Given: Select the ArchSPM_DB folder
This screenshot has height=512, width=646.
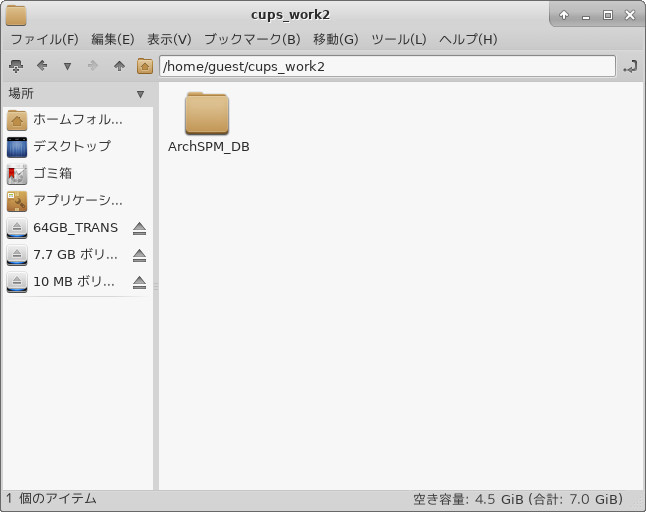Looking at the screenshot, I should 208,123.
